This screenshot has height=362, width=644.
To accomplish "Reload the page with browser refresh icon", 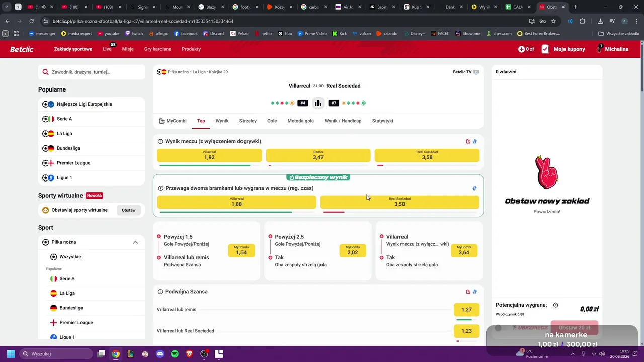I will [x=31, y=21].
